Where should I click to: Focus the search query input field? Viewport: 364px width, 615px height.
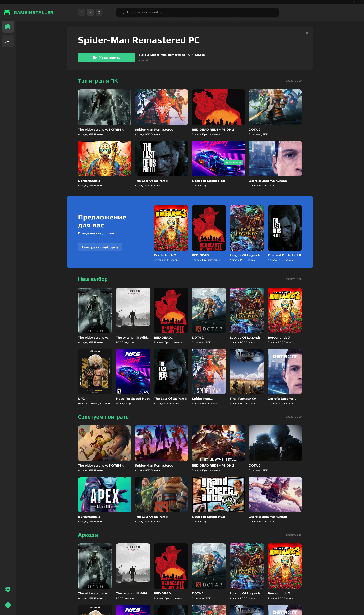coord(198,12)
